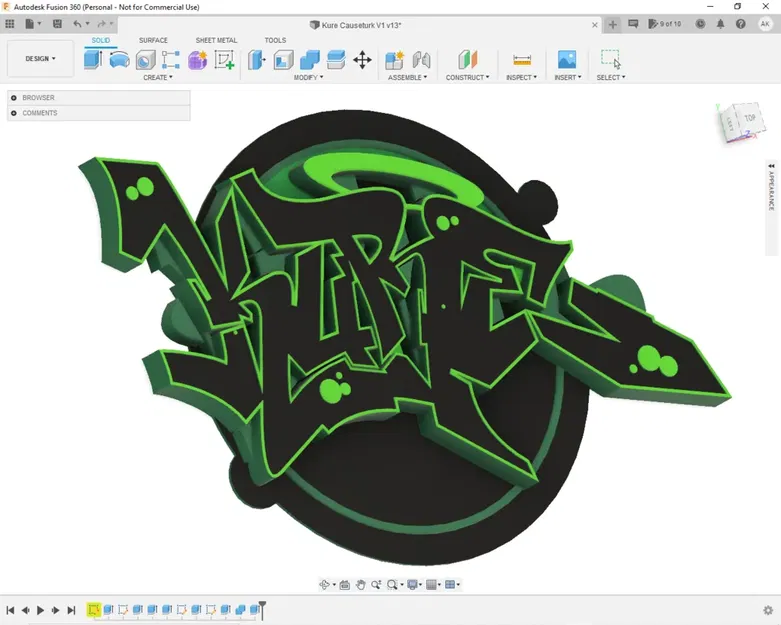Screen dimensions: 781x625
Task: Select the Hole tool
Action: pyautogui.click(x=145, y=60)
